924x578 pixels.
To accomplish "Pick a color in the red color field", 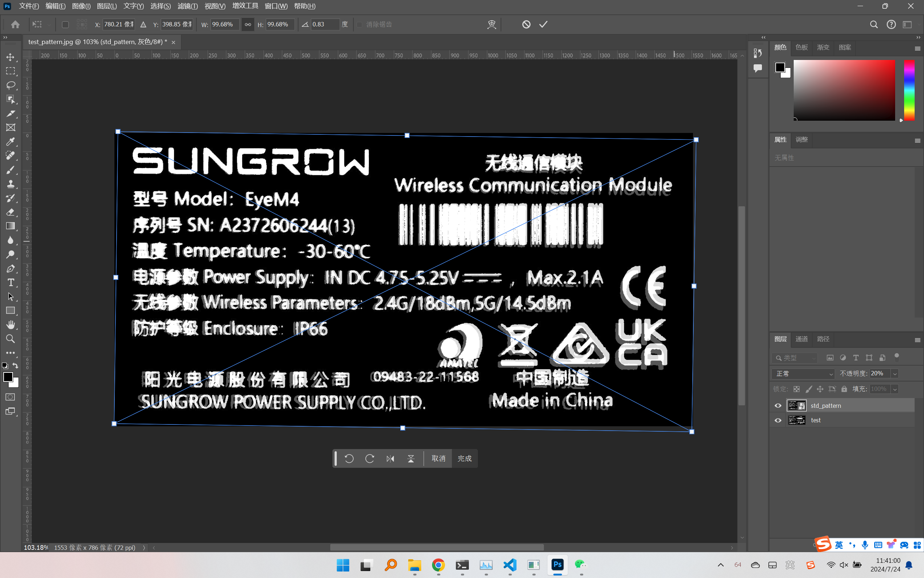I will [x=844, y=90].
